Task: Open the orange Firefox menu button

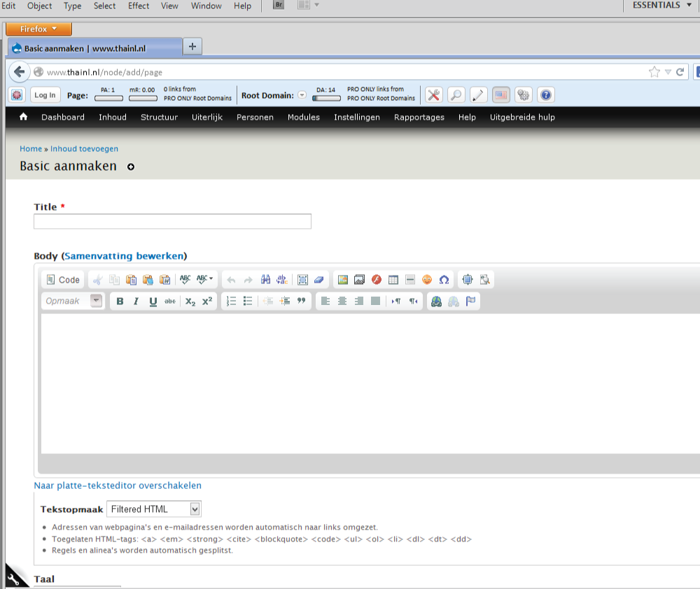Action: 38,29
